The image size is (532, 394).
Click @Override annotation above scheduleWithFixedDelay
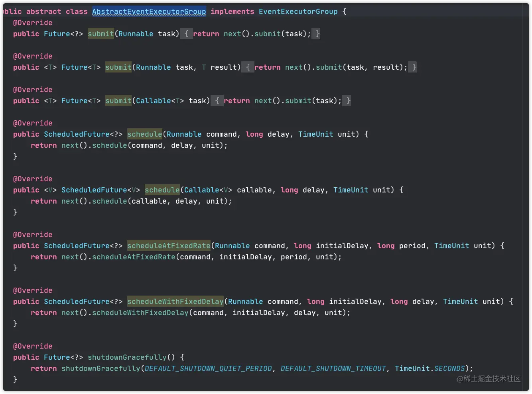click(33, 290)
